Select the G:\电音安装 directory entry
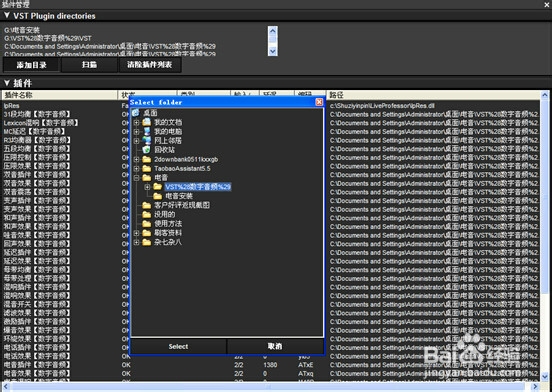This screenshot has height=392, width=552. [22, 30]
